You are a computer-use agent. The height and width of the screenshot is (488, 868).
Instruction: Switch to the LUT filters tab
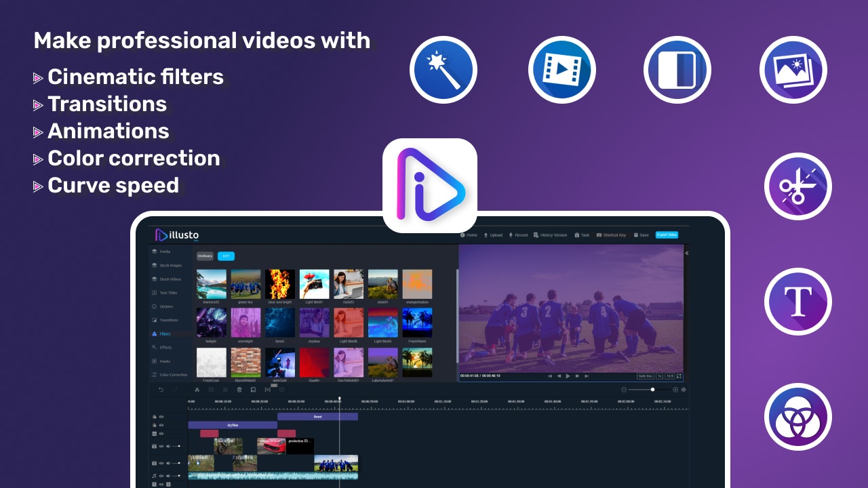coord(226,256)
